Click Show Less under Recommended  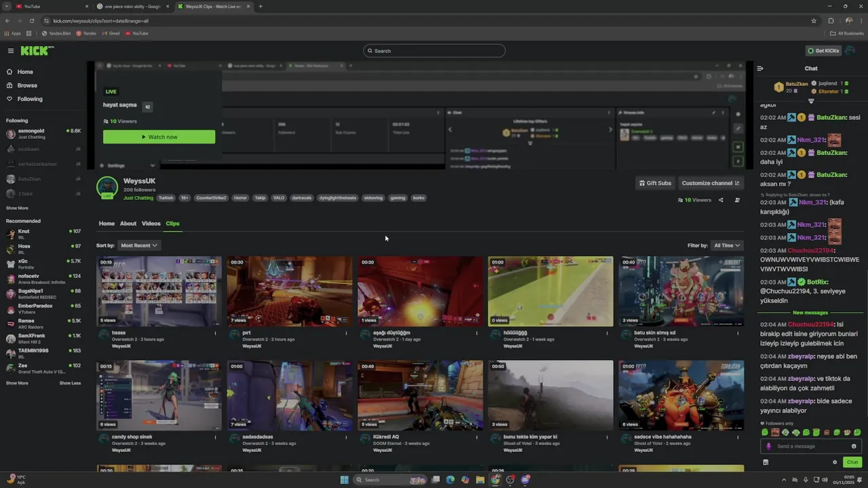click(x=70, y=383)
